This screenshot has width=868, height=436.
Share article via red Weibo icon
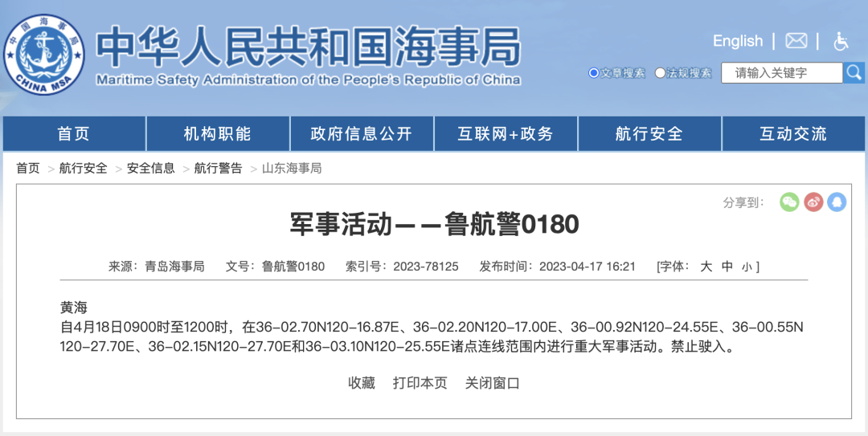point(813,202)
